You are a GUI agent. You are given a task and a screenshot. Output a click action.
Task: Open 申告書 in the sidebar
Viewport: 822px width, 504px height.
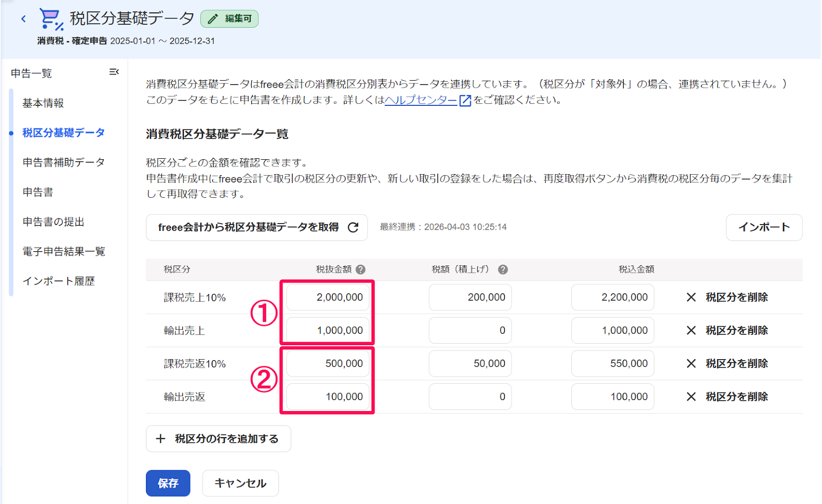38,192
